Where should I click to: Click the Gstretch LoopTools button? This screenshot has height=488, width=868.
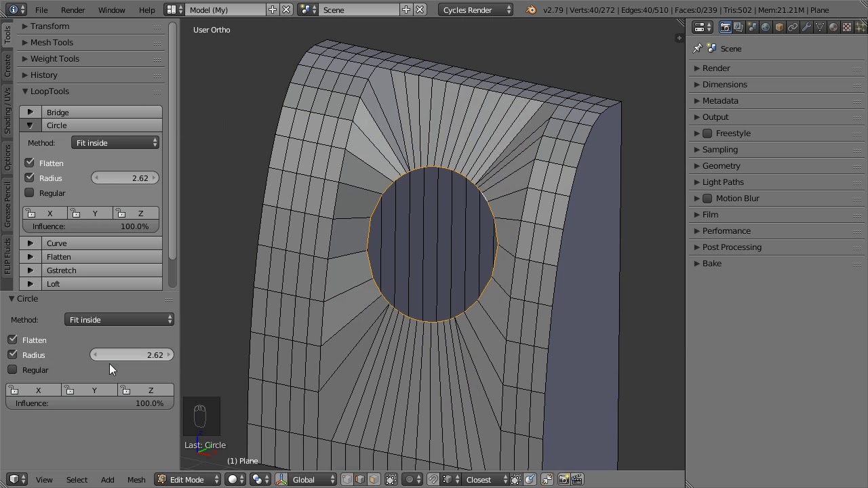pyautogui.click(x=100, y=270)
